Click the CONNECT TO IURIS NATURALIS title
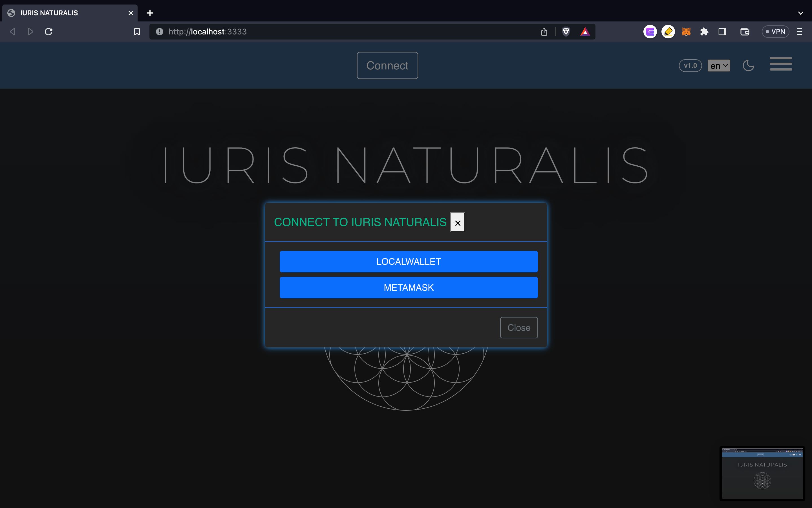 pos(360,222)
